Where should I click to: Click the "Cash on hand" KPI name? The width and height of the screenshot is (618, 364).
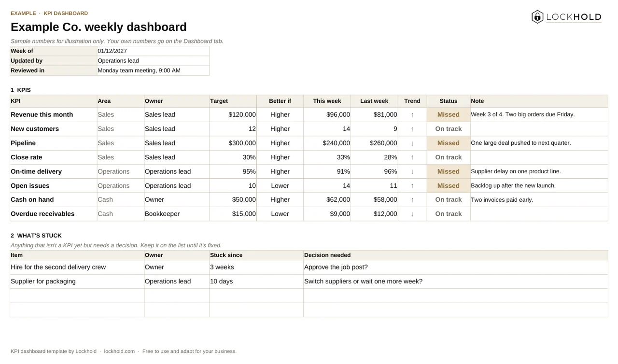pos(32,200)
